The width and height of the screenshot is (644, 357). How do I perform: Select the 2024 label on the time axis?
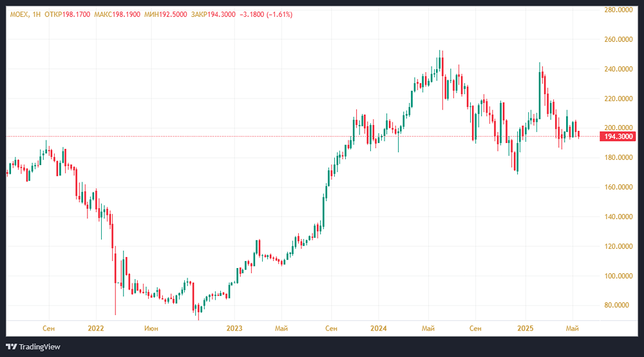pyautogui.click(x=379, y=329)
